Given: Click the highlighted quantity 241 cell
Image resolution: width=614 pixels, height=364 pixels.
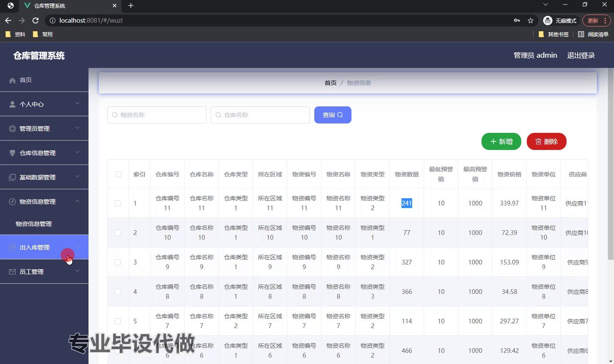Looking at the screenshot, I should click(x=407, y=203).
